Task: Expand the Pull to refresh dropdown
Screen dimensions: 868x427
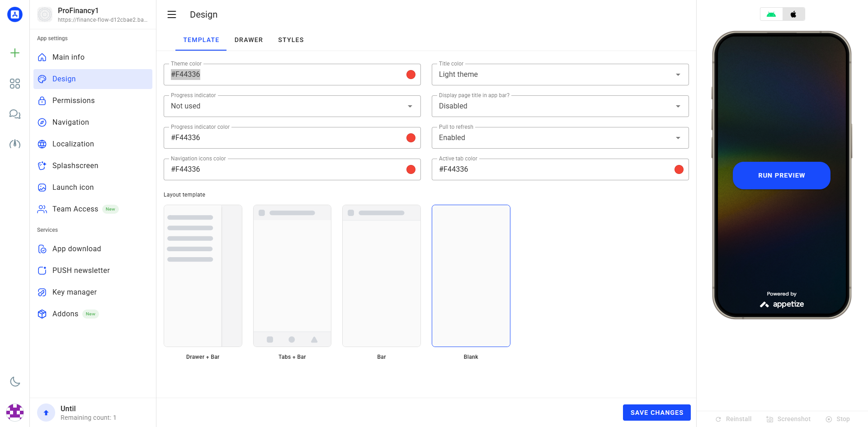Action: click(560, 138)
